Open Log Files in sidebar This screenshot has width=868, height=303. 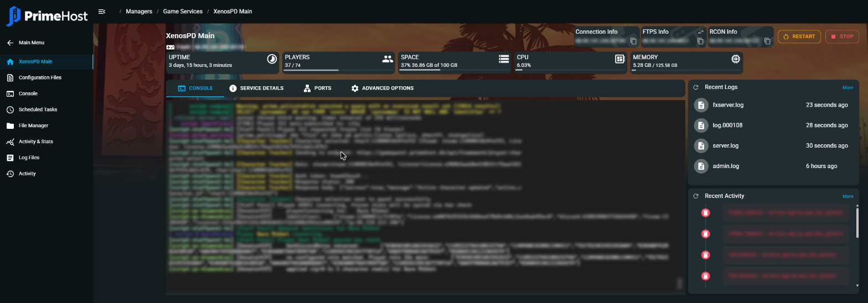[x=46, y=158]
